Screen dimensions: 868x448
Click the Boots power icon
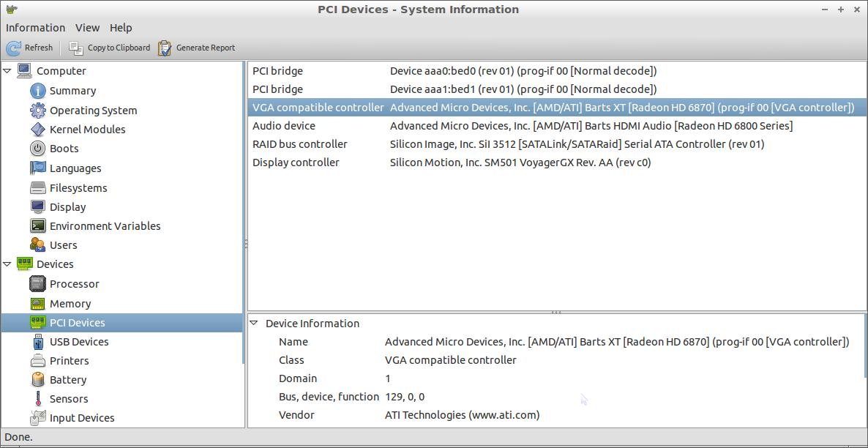tap(38, 149)
